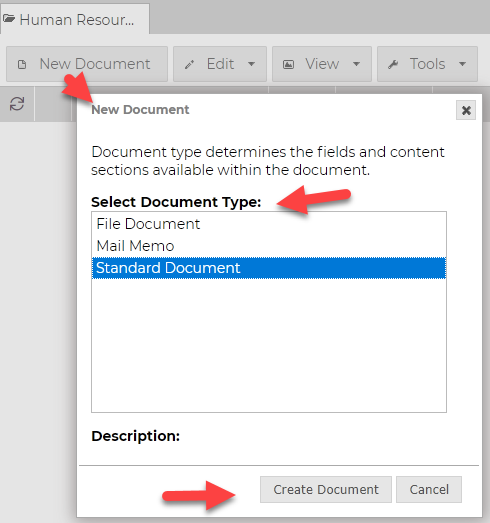This screenshot has width=490, height=523.
Task: Switch to the Human Resour... tab
Action: coord(75,19)
